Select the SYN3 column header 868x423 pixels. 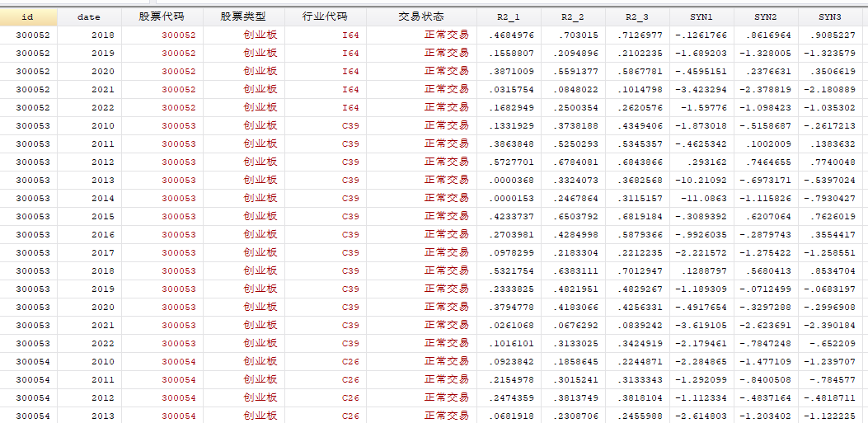(x=830, y=16)
